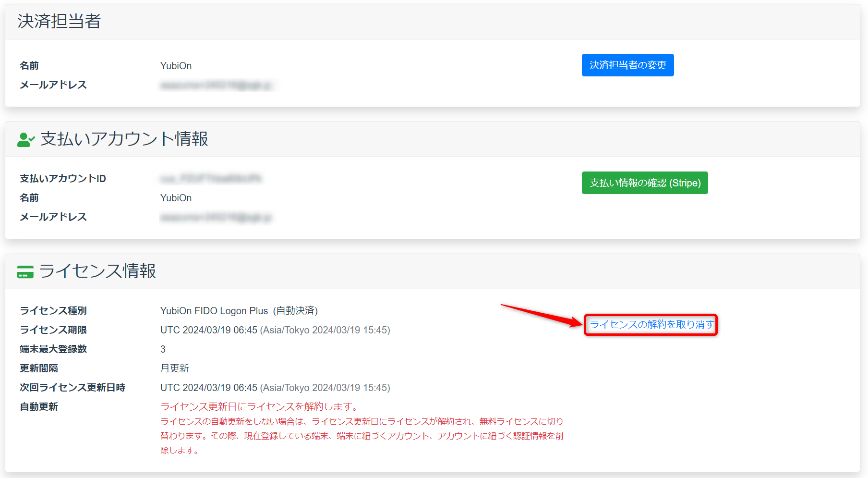The height and width of the screenshot is (478, 868).
Task: Click the 月更新 update interval value
Action: tap(174, 368)
